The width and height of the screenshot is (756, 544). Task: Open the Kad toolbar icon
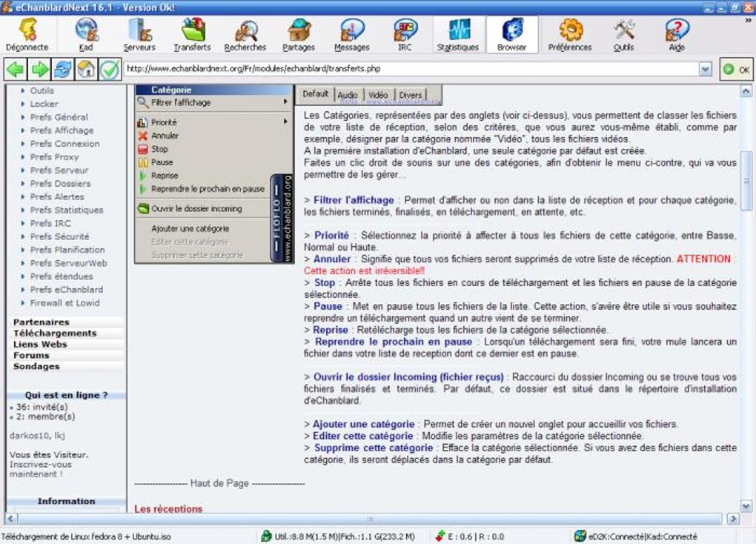point(86,34)
